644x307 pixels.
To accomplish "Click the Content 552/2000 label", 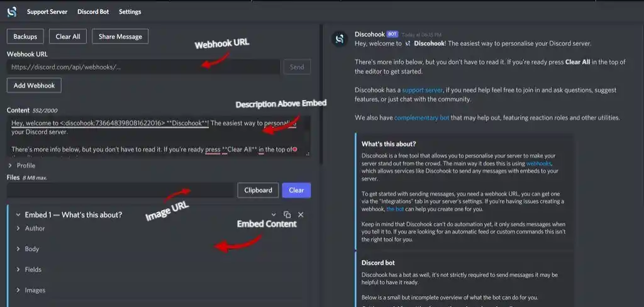I will click(x=32, y=111).
